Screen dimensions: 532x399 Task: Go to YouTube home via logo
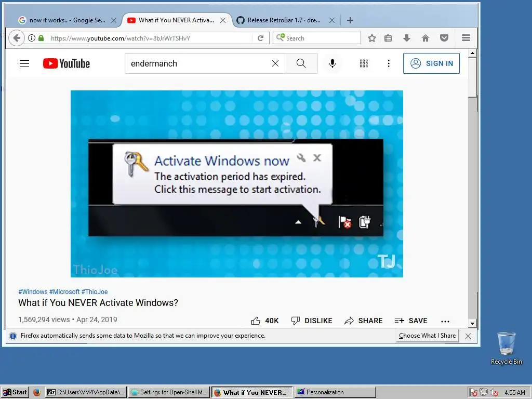click(x=66, y=63)
